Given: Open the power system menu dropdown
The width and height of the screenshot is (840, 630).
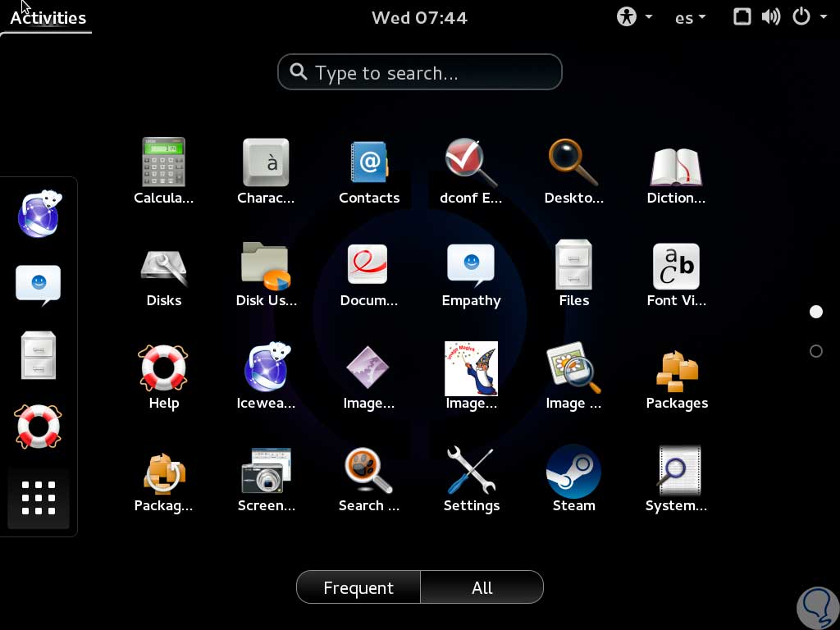Looking at the screenshot, I should [x=809, y=16].
